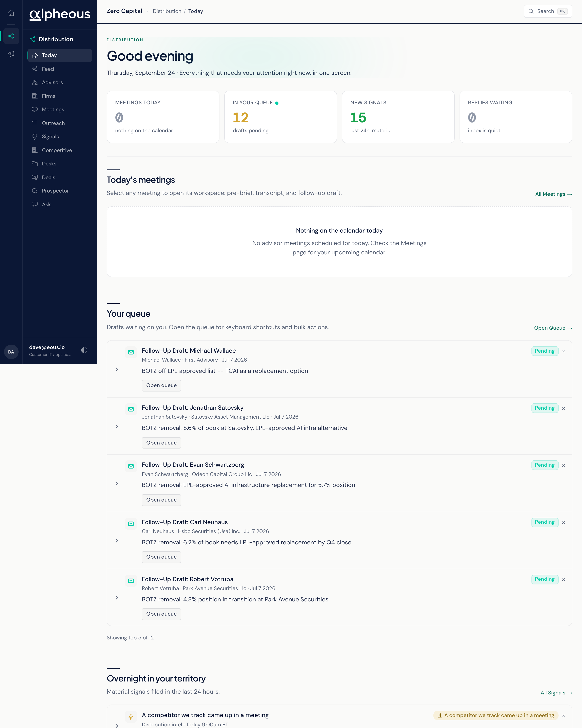Click Distribution breadcrumb link

click(167, 11)
